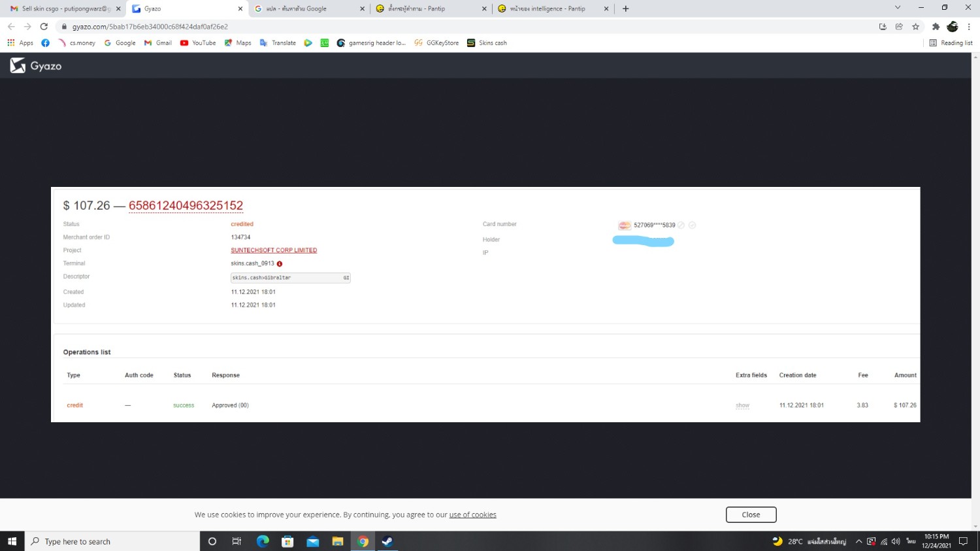Image resolution: width=980 pixels, height=551 pixels.
Task: Click the 'Approved (00)' response text
Action: coord(230,405)
